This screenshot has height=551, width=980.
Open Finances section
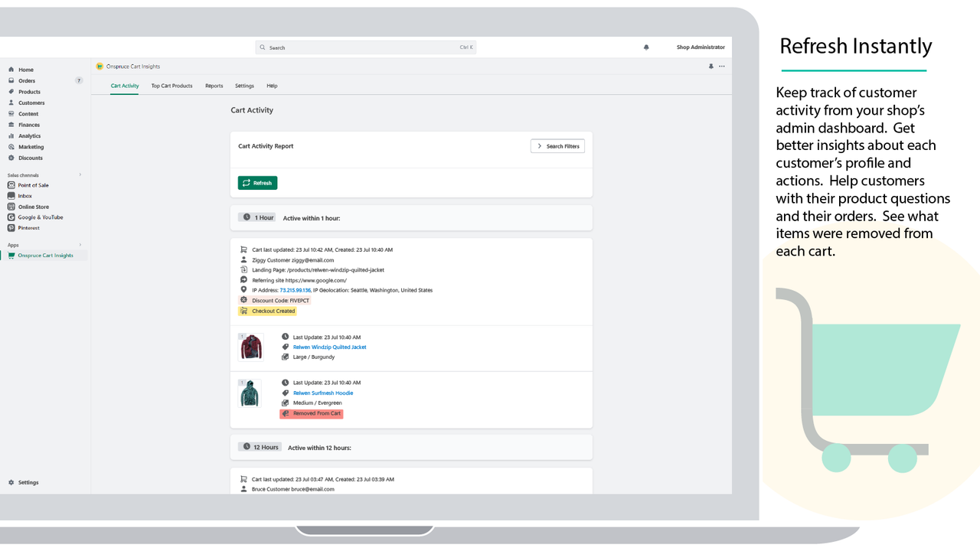pos(29,125)
